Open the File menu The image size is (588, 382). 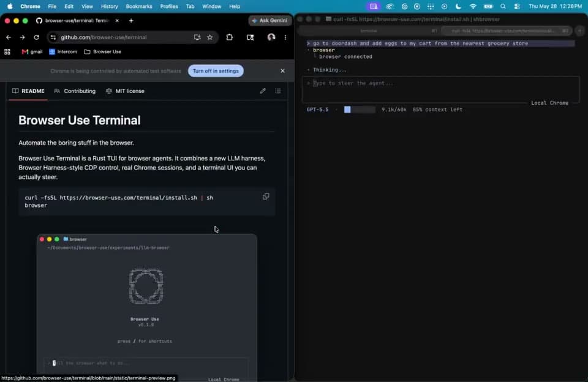52,6
